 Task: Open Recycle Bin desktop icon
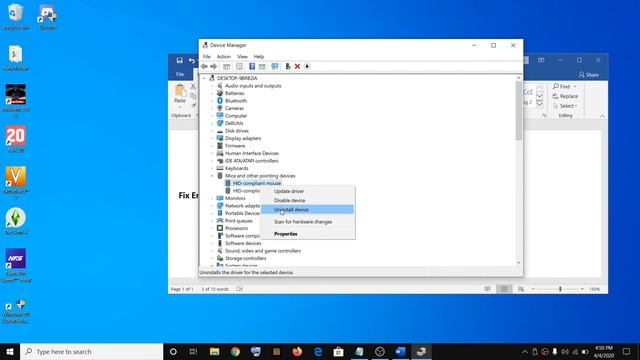click(x=16, y=16)
